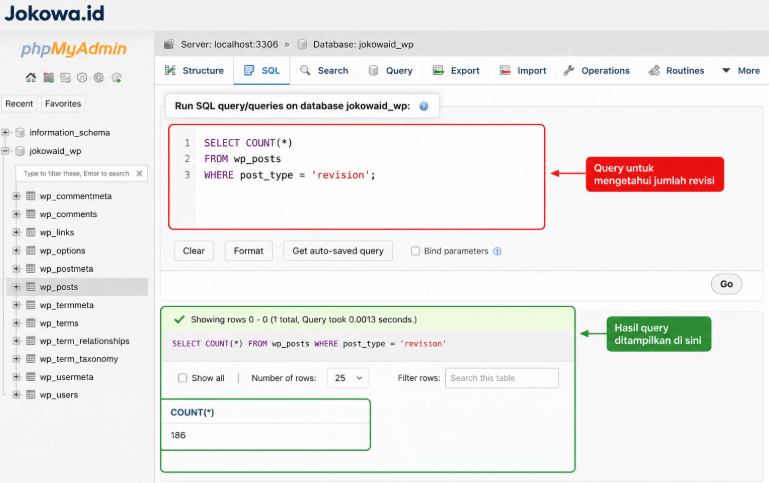Switch to the Structure tab
769x483 pixels.
[x=195, y=71]
